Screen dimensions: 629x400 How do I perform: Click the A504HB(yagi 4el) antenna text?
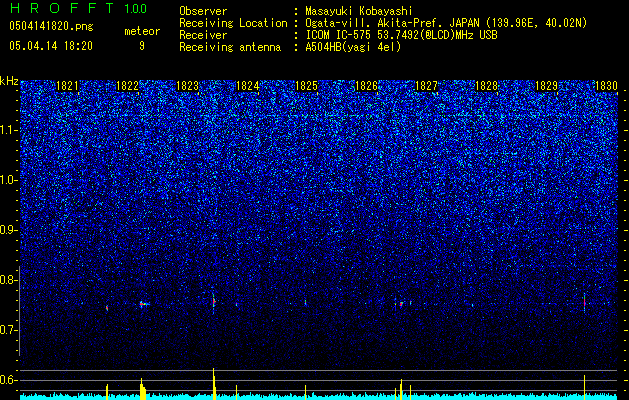[x=353, y=47]
